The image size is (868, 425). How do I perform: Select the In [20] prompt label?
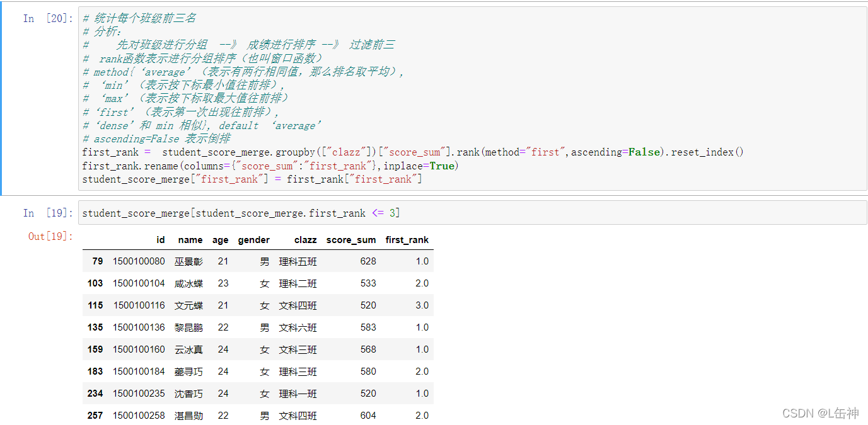48,18
